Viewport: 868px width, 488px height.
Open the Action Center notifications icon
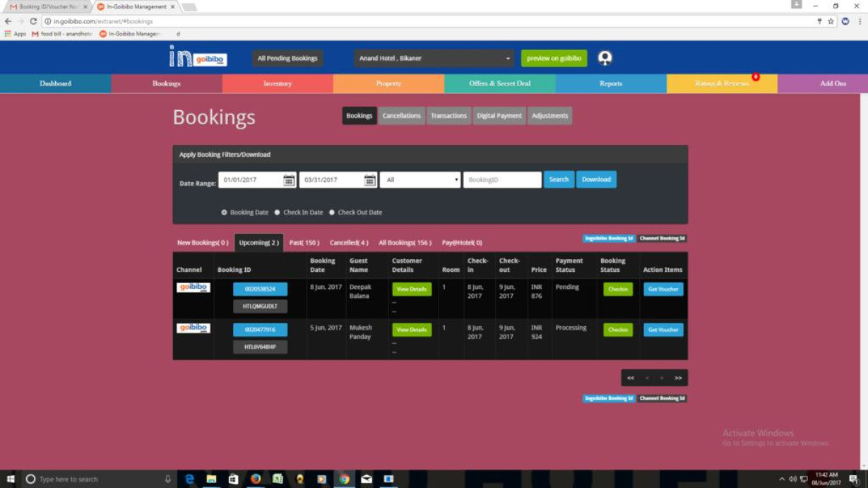pos(854,479)
